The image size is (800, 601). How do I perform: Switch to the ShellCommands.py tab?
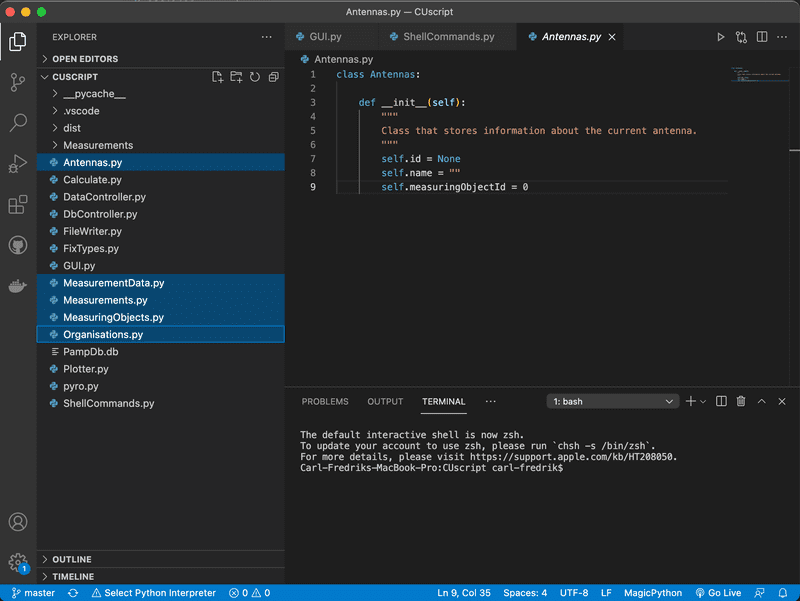pos(448,37)
